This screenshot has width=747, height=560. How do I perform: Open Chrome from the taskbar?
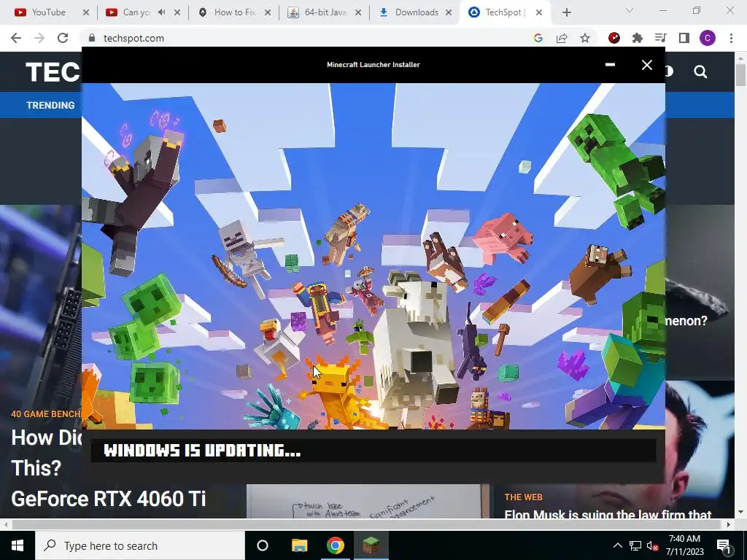pos(336,545)
